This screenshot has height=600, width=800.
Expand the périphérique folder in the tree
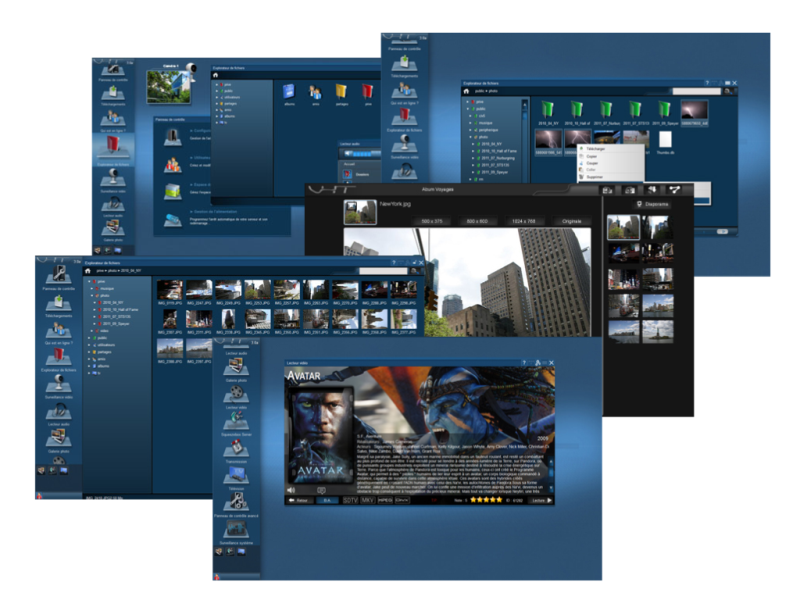pos(468,132)
